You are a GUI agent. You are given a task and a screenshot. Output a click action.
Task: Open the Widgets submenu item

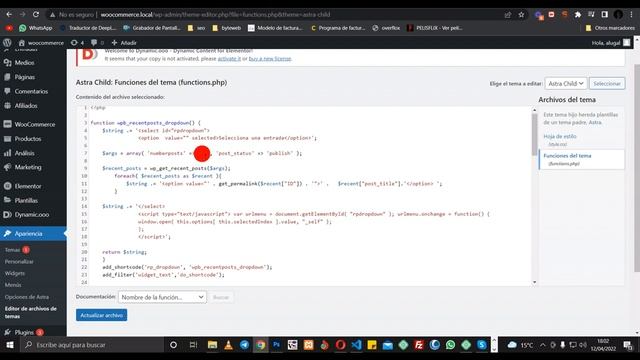click(x=15, y=273)
